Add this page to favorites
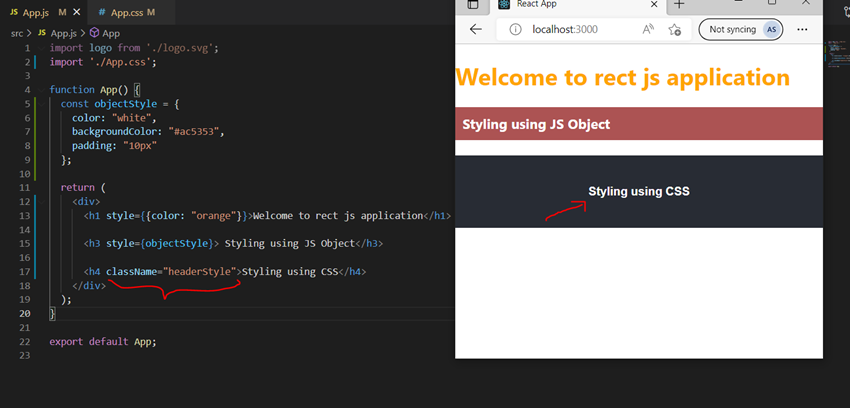 pos(675,29)
